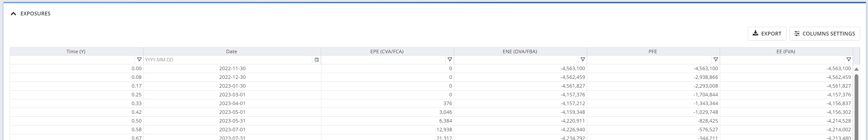The image size is (868, 140).
Task: Open COLUMNS SETTINGS
Action: pyautogui.click(x=824, y=34)
